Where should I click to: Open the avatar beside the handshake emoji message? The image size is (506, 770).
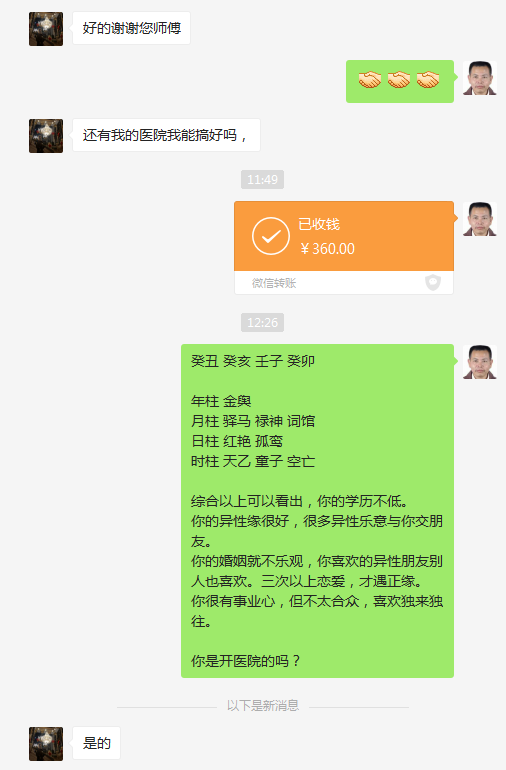pos(480,78)
